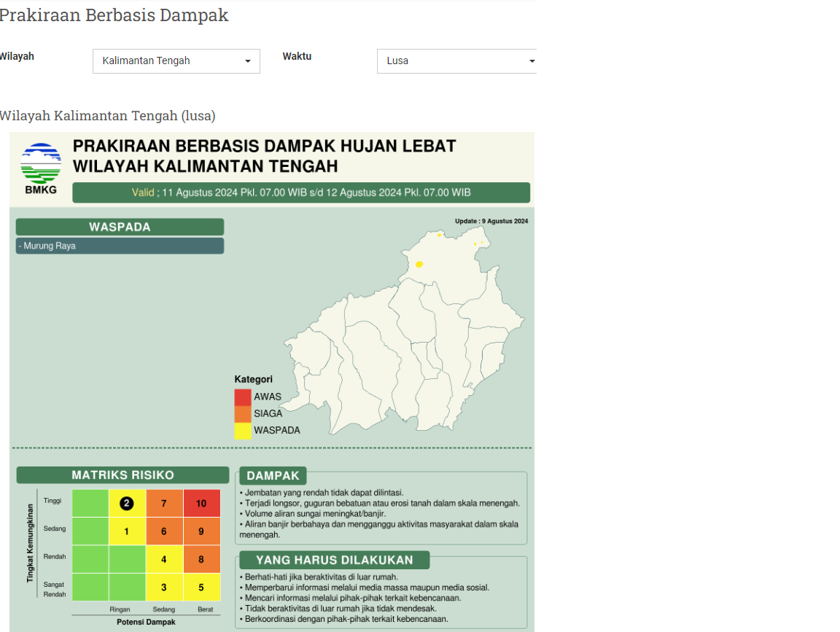
Task: Click the MATRIKS RISIKO header
Action: (x=122, y=475)
